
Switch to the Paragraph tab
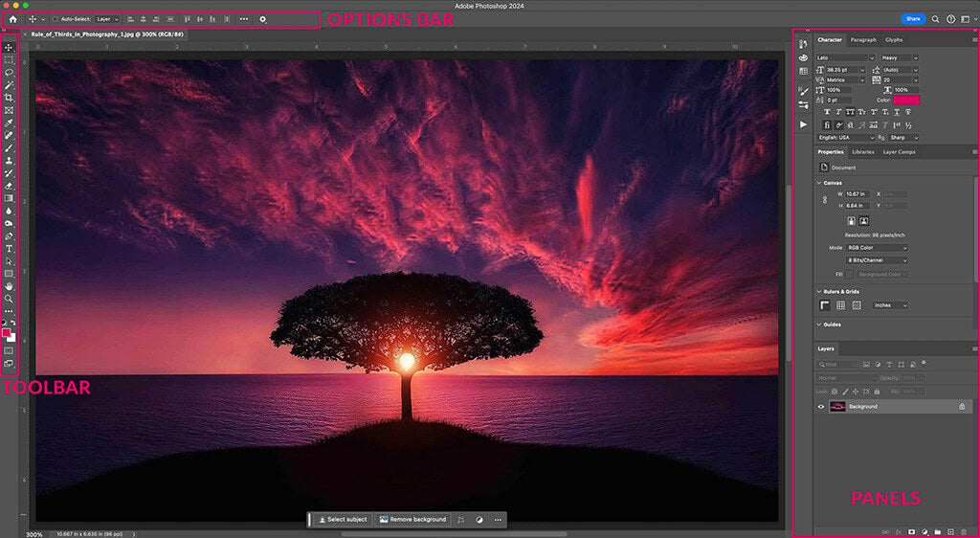[x=863, y=40]
